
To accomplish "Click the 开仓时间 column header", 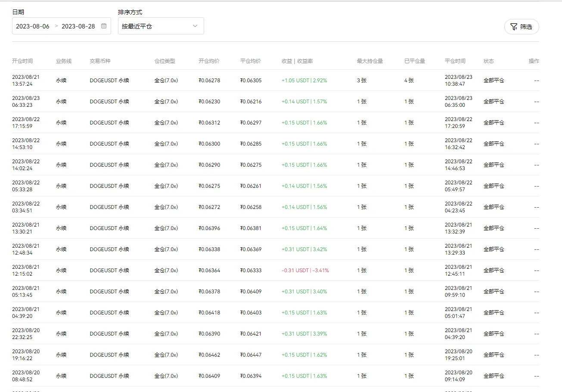I will pos(22,61).
